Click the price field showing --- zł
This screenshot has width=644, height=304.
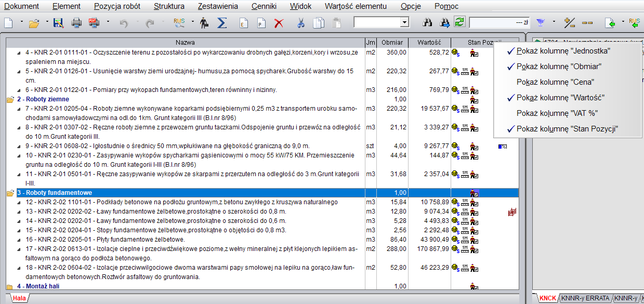coord(500,23)
